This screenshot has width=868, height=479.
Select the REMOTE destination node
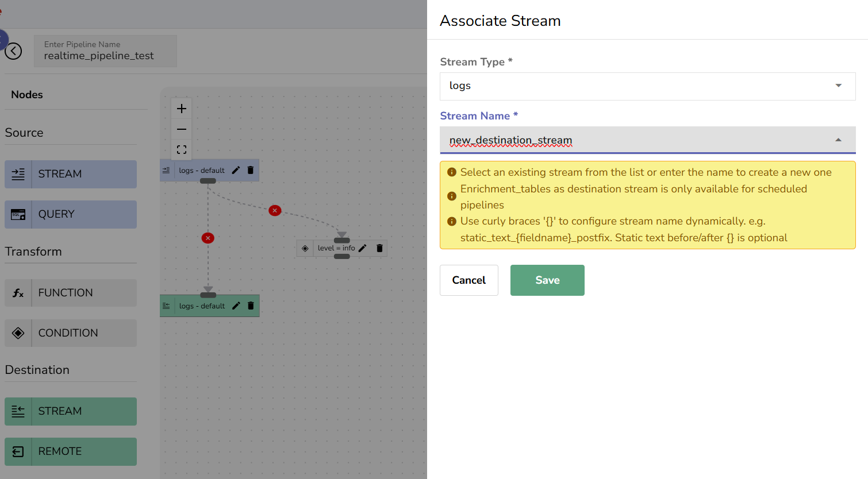[x=71, y=451]
